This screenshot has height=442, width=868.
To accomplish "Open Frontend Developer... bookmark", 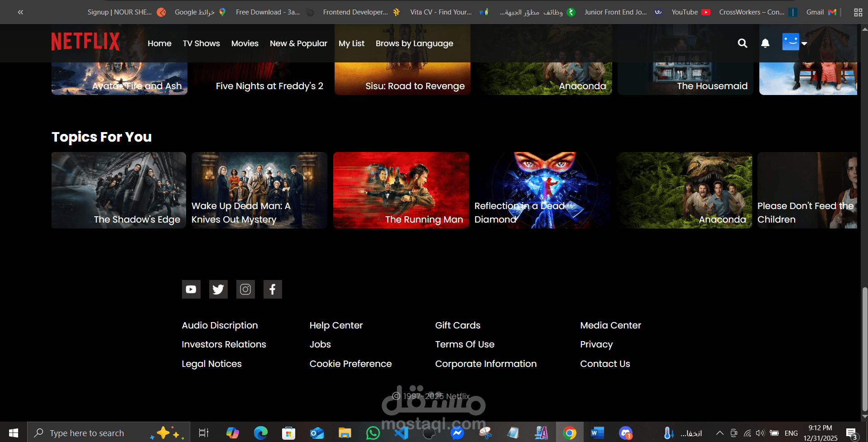I will [361, 12].
